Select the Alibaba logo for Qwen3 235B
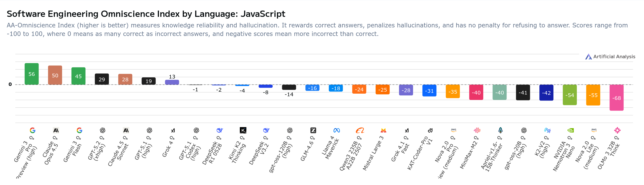This screenshot has width=644, height=185. tap(360, 130)
